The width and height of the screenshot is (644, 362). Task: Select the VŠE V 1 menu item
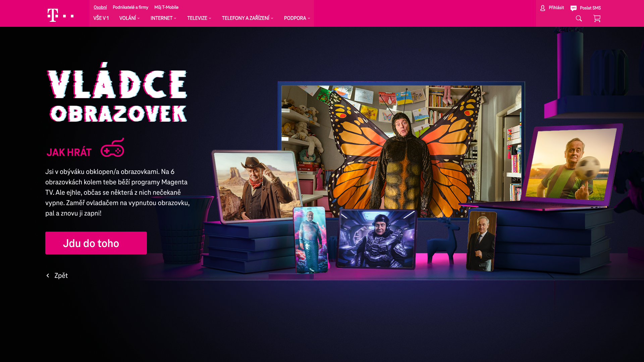pyautogui.click(x=101, y=18)
